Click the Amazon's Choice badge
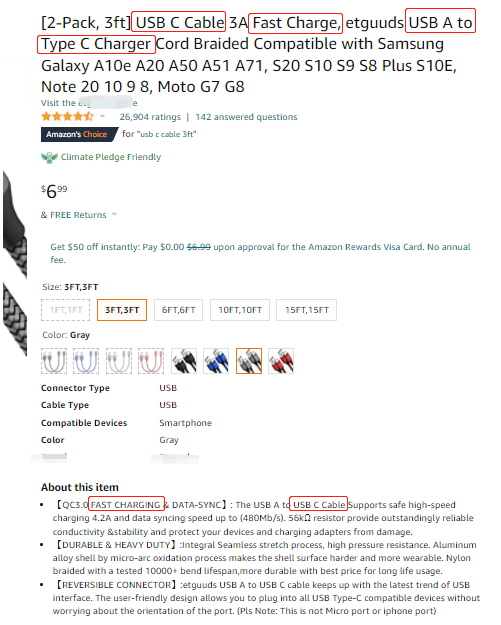 pyautogui.click(x=79, y=134)
